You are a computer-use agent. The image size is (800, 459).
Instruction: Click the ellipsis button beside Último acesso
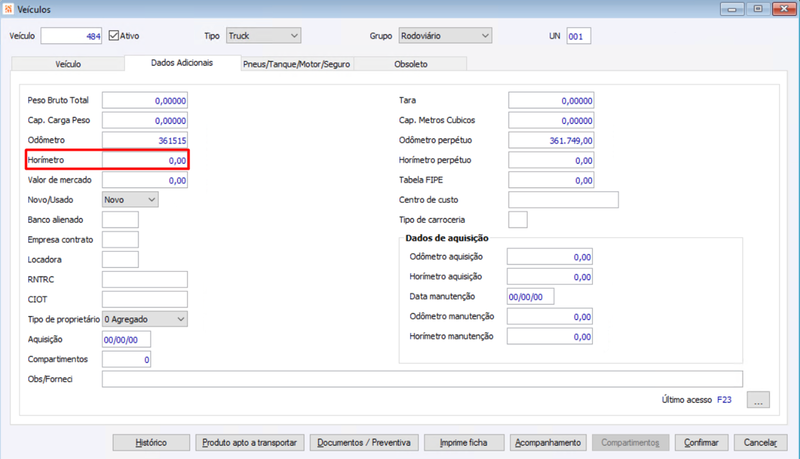tap(758, 400)
